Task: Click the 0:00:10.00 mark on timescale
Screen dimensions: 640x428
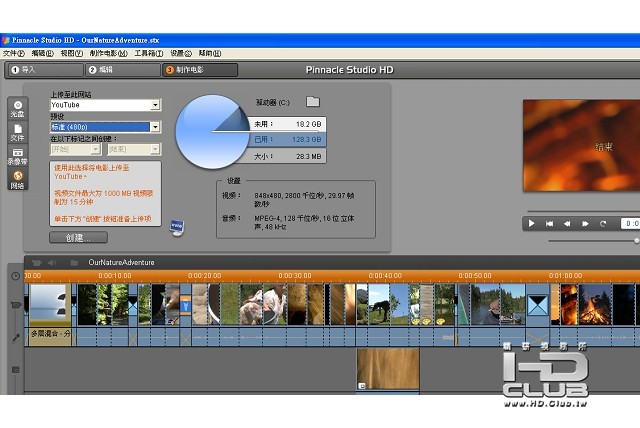Action: click(115, 276)
